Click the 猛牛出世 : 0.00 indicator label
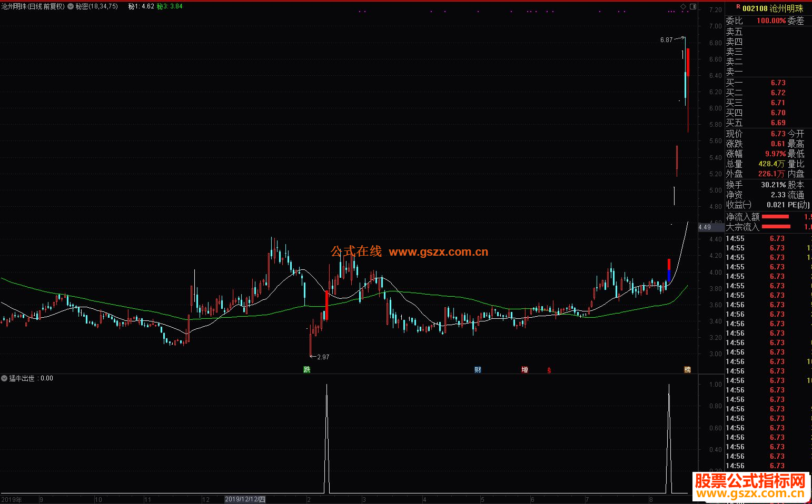 [31, 378]
